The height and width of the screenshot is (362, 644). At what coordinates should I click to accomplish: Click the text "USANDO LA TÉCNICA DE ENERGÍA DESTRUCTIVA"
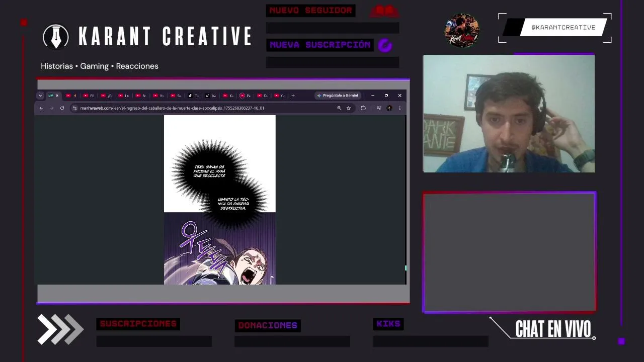[x=233, y=204]
